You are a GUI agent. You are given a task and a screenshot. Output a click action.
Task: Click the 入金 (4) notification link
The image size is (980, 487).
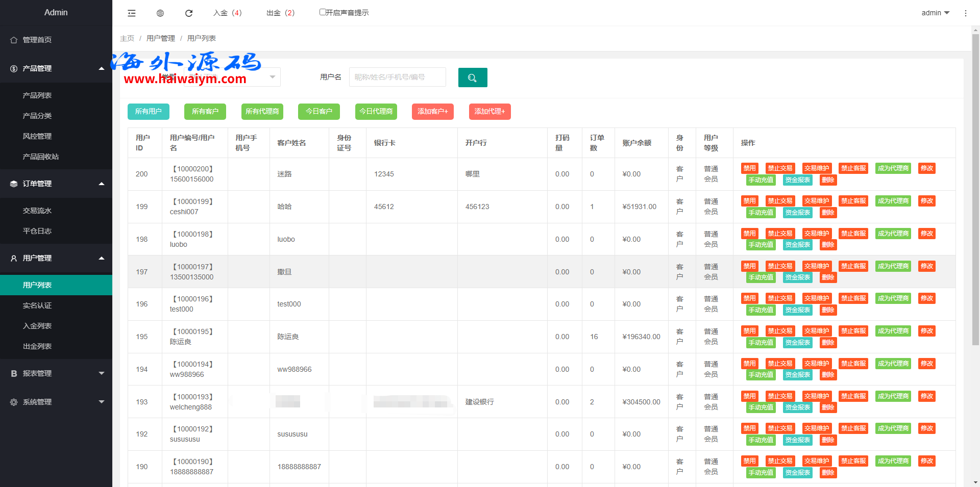click(x=228, y=13)
